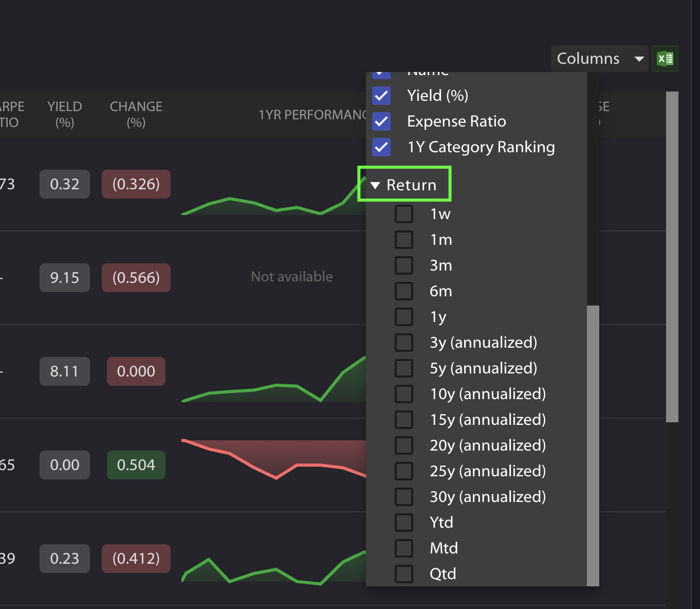Select the yield value 9.15
700x609 pixels.
tap(65, 278)
